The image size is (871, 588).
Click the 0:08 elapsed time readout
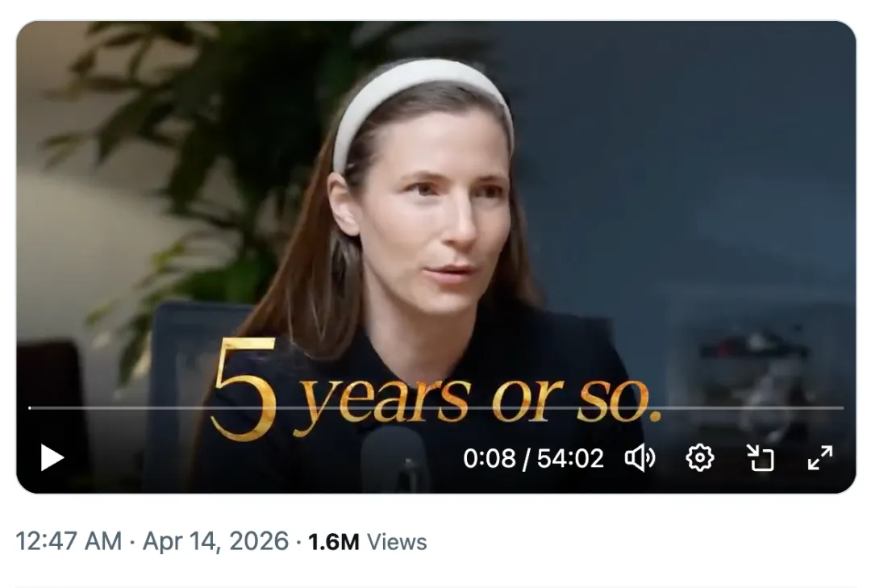[490, 458]
